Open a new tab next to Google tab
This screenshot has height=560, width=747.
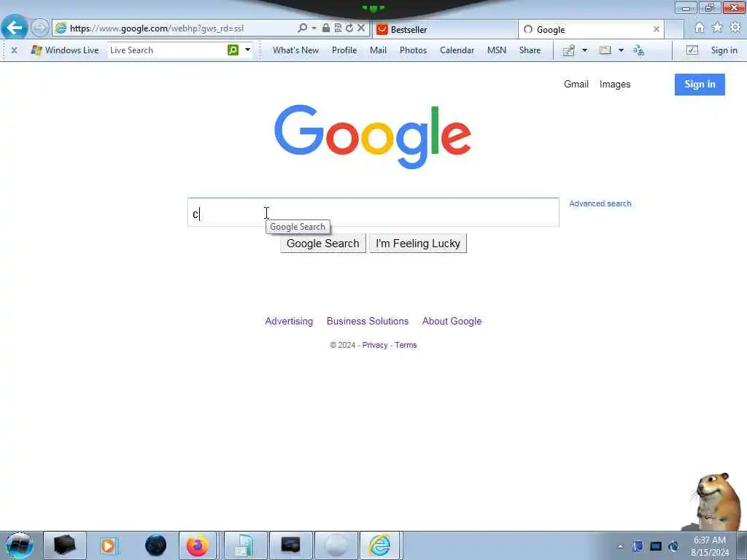pyautogui.click(x=674, y=29)
